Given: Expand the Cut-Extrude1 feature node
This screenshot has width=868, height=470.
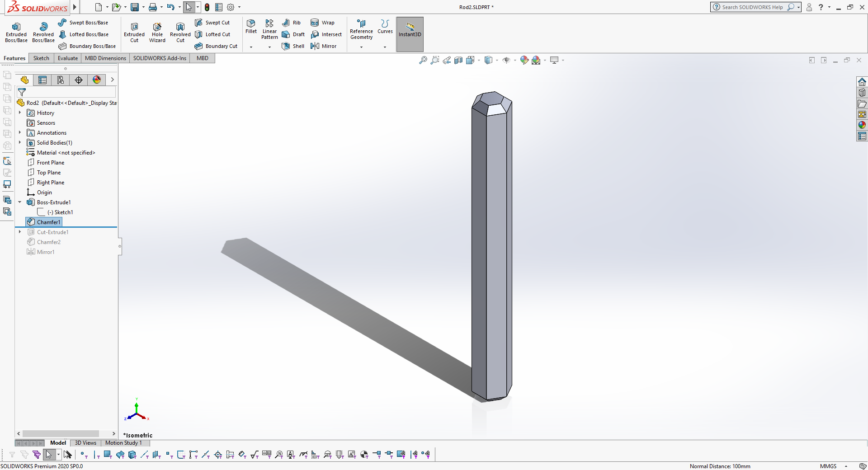Looking at the screenshot, I should [20, 232].
